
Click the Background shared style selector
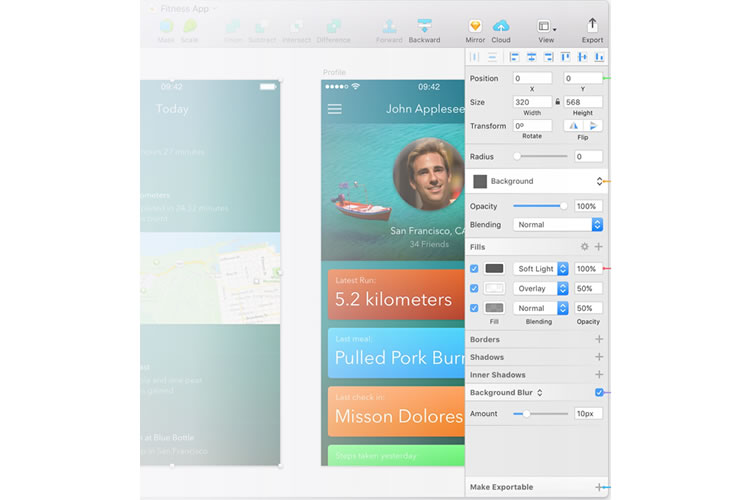pos(537,181)
